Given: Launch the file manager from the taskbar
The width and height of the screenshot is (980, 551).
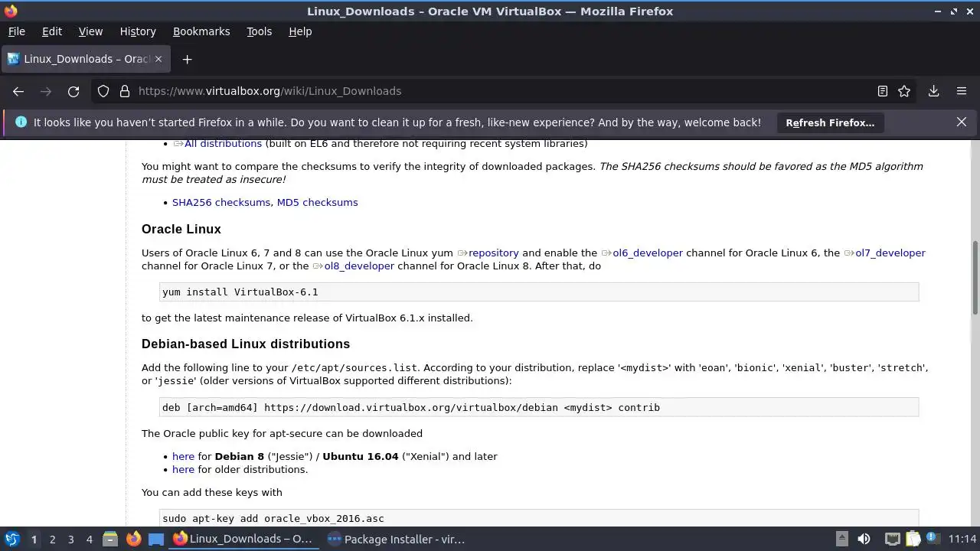Looking at the screenshot, I should click(x=110, y=539).
